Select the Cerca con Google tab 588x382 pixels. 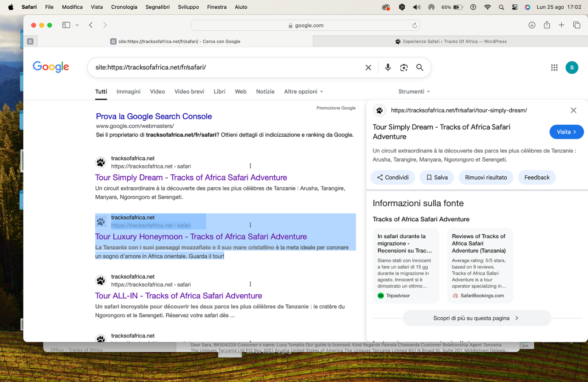[175, 41]
